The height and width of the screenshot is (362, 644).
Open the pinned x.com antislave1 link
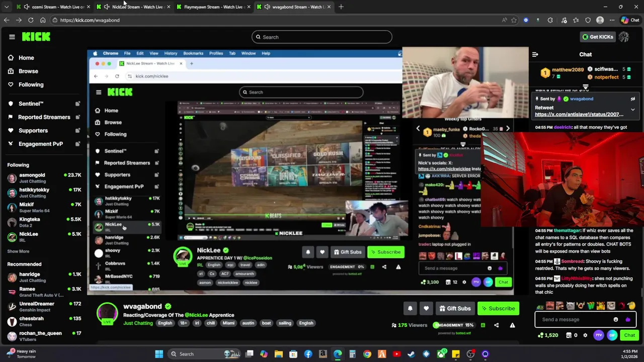pyautogui.click(x=579, y=115)
